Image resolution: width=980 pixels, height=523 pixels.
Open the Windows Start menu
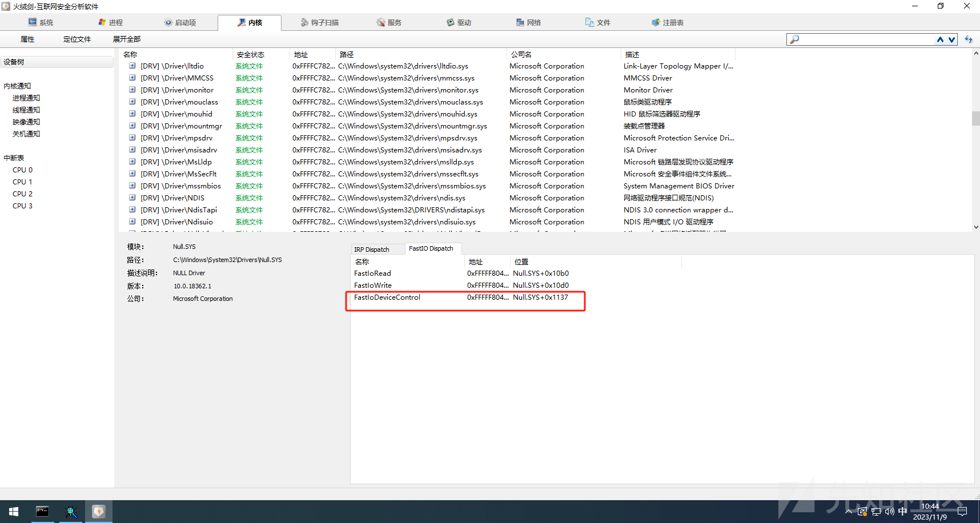(14, 512)
